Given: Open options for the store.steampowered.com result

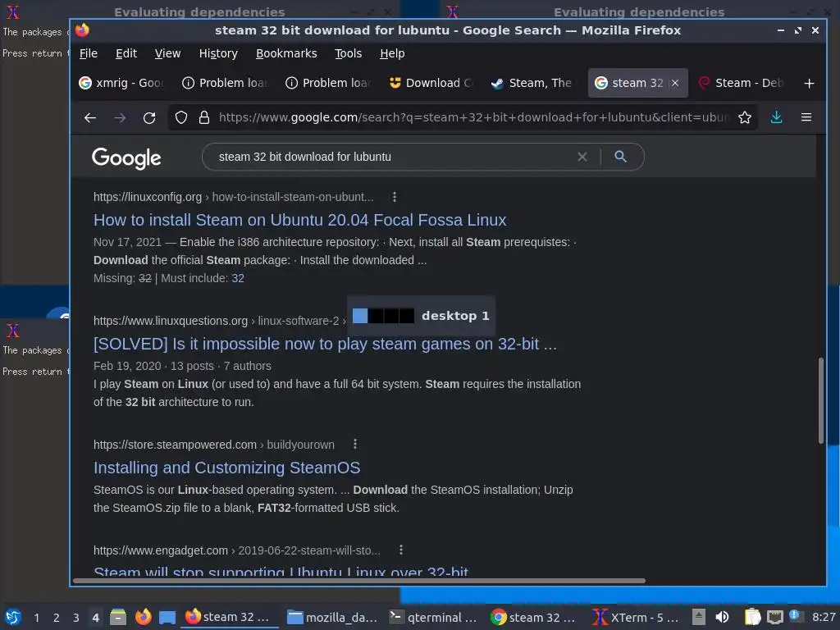Looking at the screenshot, I should point(354,444).
